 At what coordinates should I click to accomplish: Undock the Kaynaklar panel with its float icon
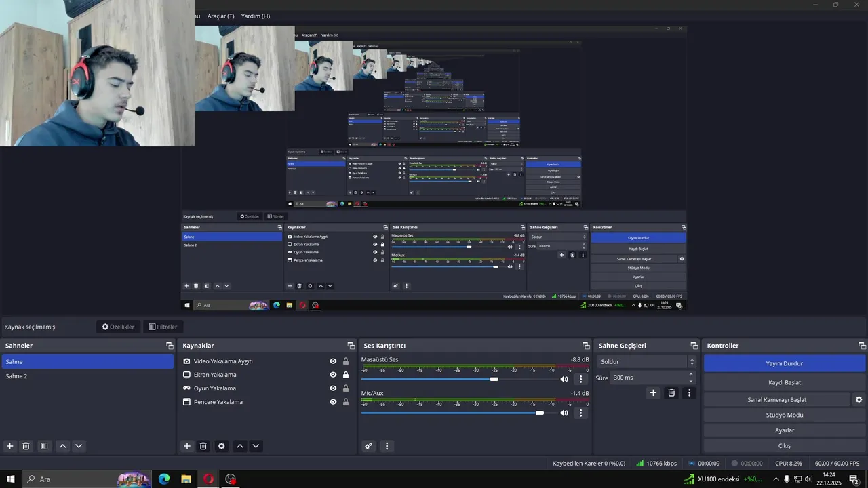point(351,346)
